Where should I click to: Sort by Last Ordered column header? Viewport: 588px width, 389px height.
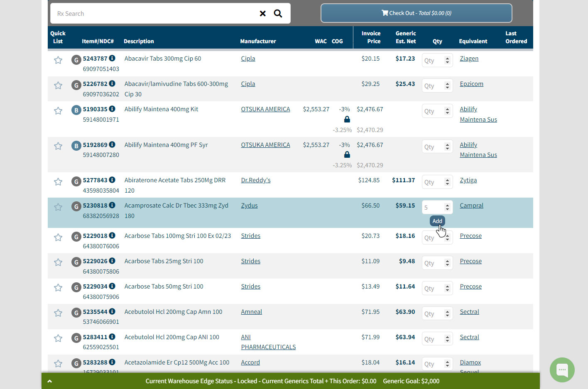(x=516, y=37)
